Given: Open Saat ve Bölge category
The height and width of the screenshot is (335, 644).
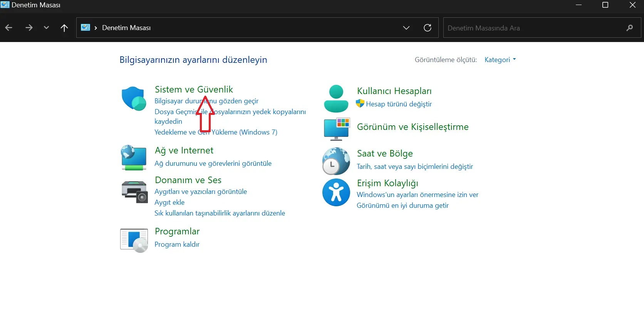Looking at the screenshot, I should click(x=385, y=153).
